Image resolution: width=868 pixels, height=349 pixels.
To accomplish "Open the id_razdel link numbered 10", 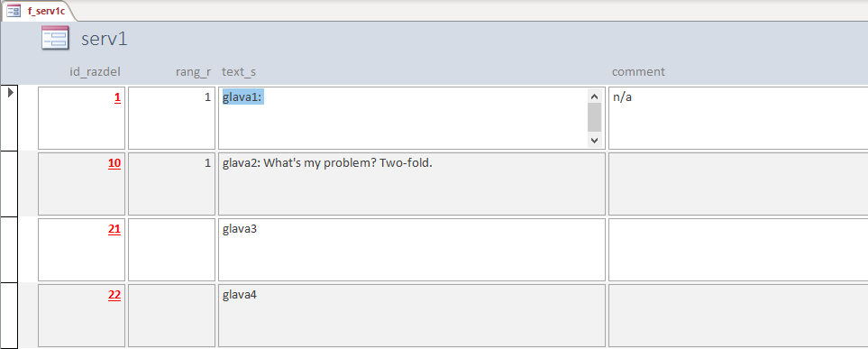I will click(x=114, y=163).
